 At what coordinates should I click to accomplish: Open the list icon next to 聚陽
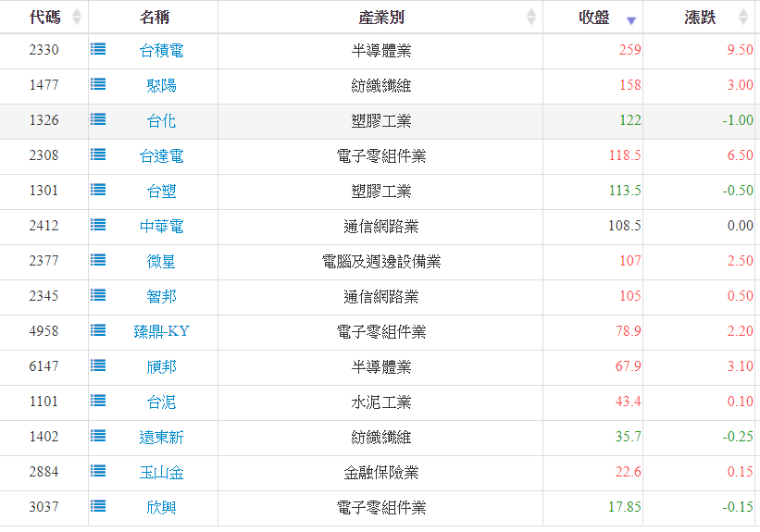[x=98, y=85]
